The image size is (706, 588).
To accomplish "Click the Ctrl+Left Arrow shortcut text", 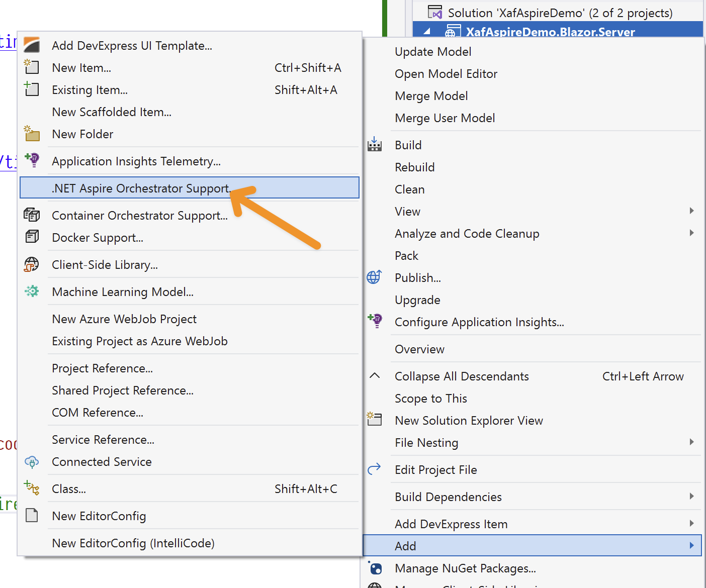I will [643, 376].
